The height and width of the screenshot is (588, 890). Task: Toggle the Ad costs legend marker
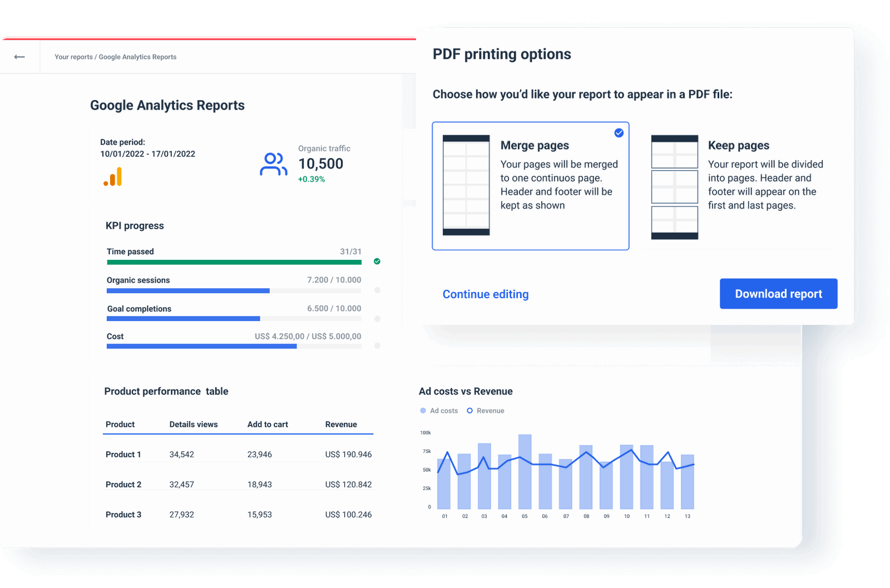tap(423, 411)
